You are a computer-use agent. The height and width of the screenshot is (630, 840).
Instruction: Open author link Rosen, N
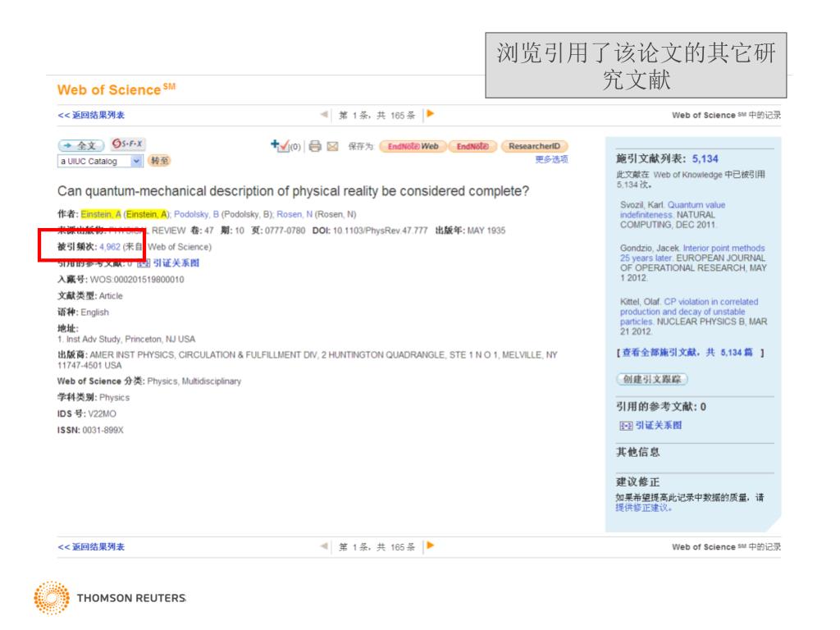tap(294, 214)
